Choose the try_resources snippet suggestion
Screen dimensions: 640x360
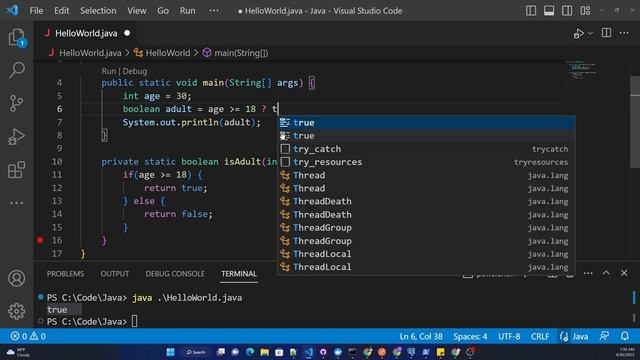click(427, 162)
